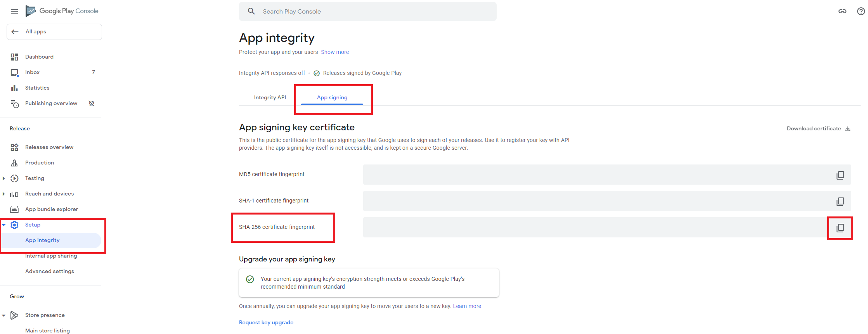Click the Show more link

tap(335, 52)
